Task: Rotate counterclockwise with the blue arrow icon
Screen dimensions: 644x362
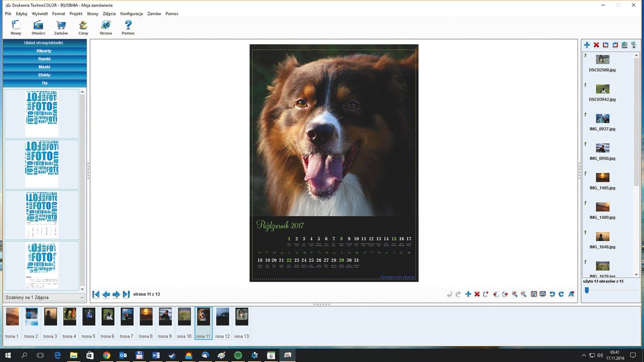Action: coord(552,294)
